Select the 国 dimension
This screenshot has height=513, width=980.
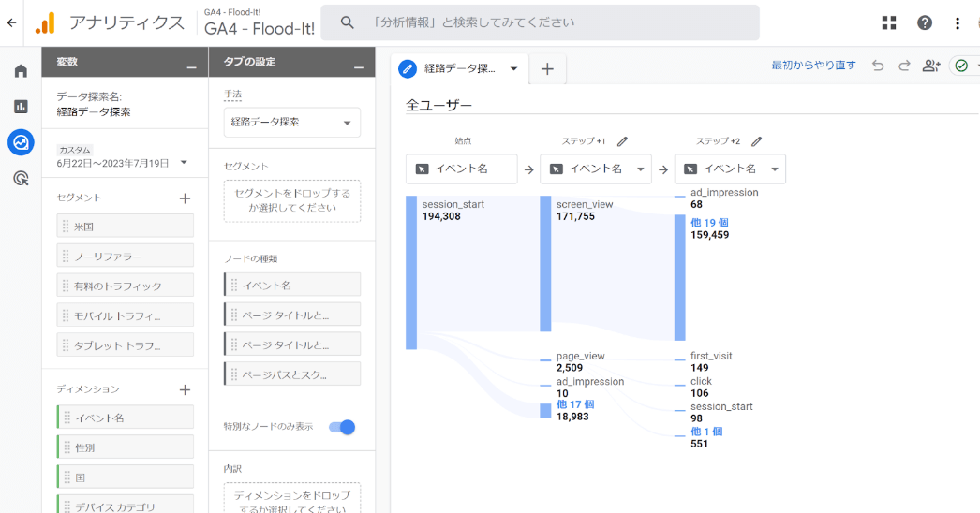[x=125, y=477]
